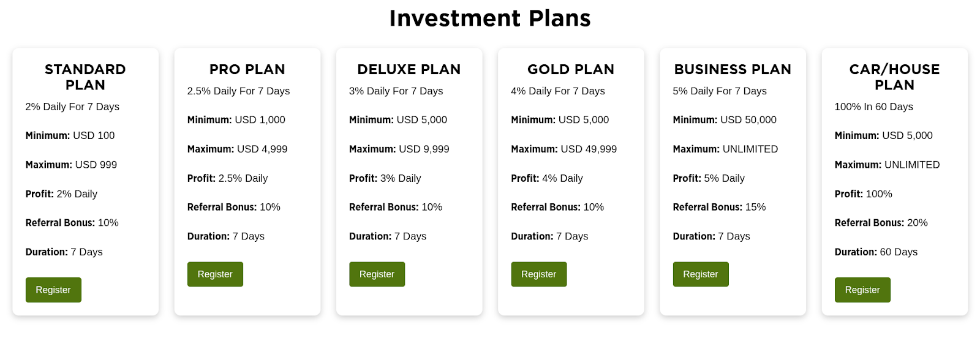
Task: Sign up via Car/House Plan Register button
Action: pyautogui.click(x=862, y=290)
